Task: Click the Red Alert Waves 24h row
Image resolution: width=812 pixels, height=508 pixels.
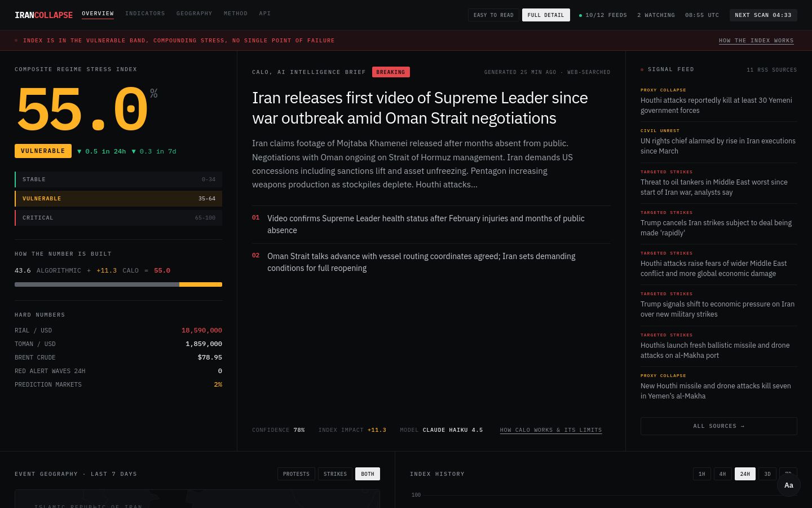Action: (118, 371)
